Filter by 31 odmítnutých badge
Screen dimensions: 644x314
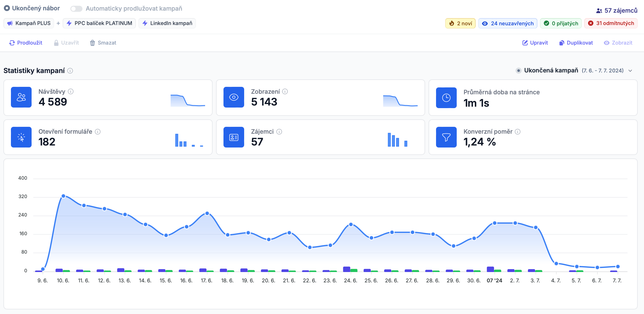[611, 23]
